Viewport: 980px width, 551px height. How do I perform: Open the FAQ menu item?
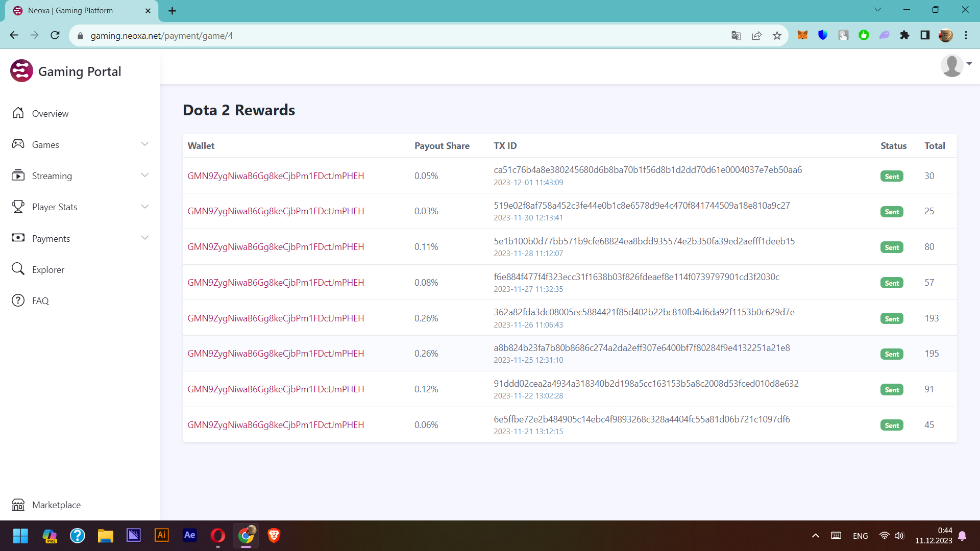[40, 301]
